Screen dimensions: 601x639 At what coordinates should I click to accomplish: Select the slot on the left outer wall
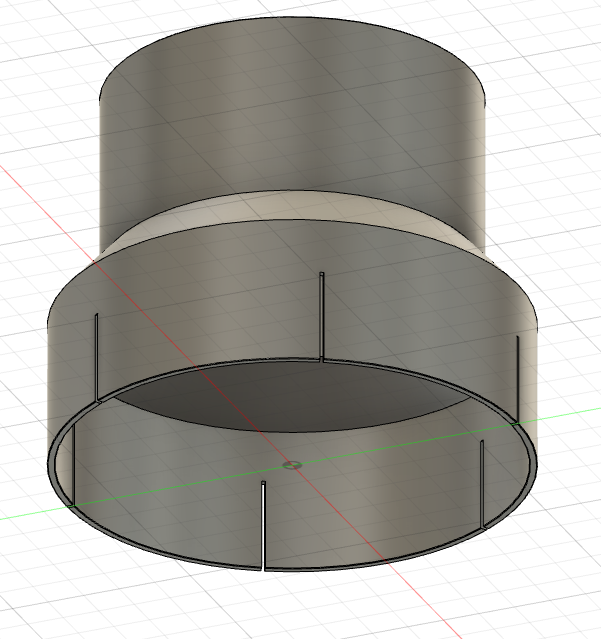[94, 355]
